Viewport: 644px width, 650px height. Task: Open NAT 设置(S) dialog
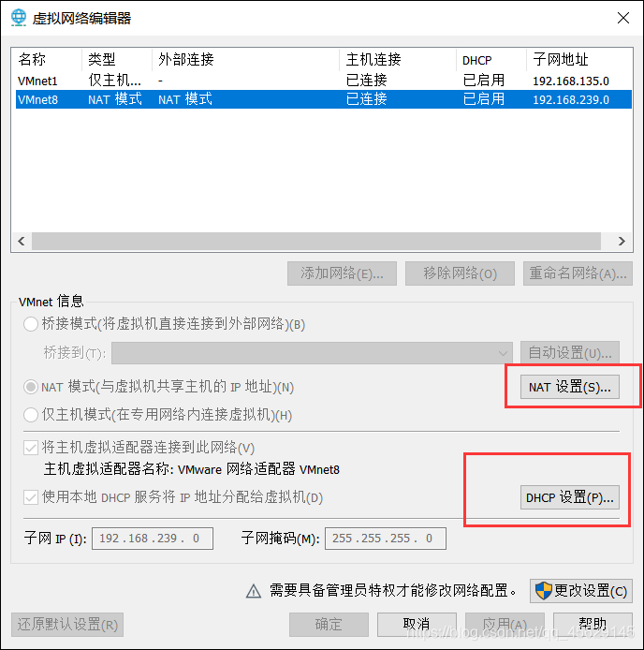coord(570,387)
